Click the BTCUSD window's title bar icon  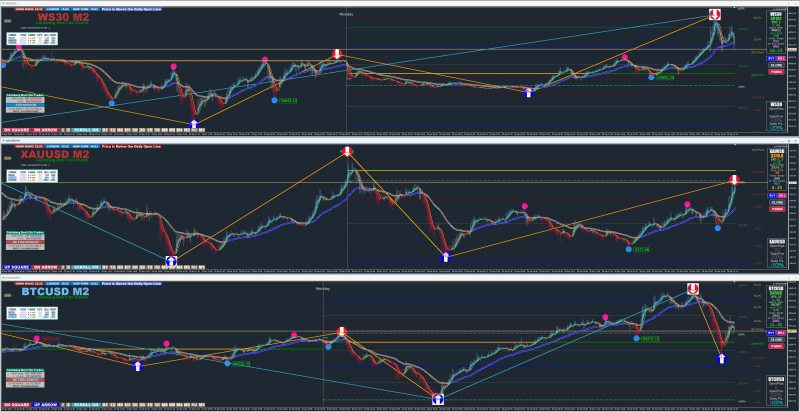tap(3, 277)
